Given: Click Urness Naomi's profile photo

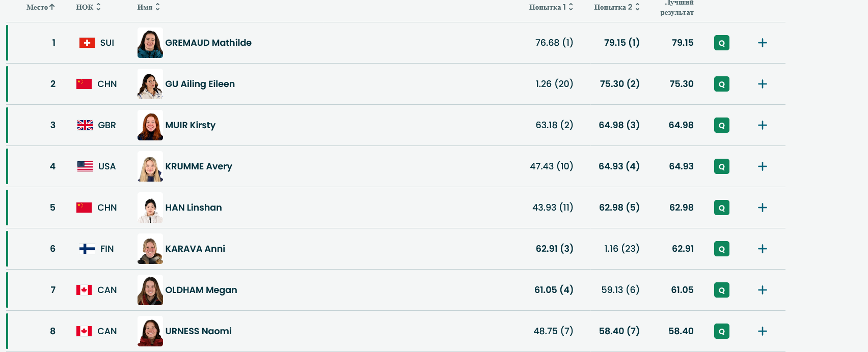Looking at the screenshot, I should click(150, 331).
